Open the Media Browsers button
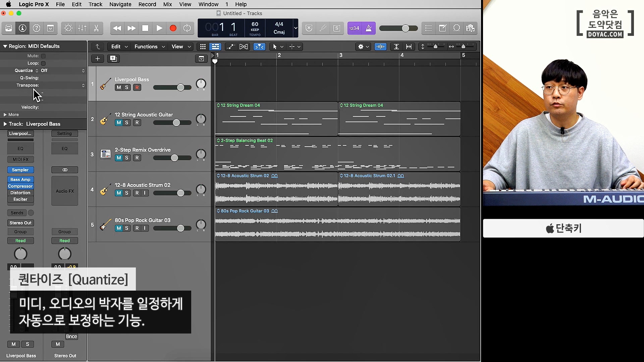The width and height of the screenshot is (644, 362). pyautogui.click(x=470, y=28)
